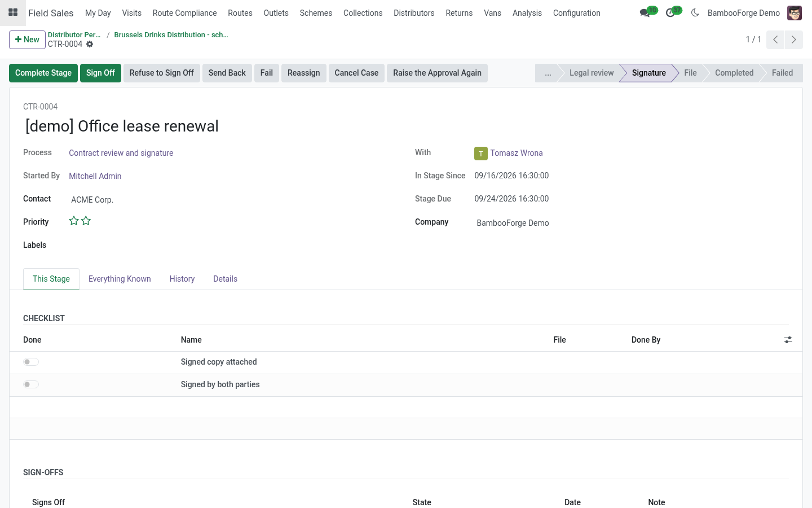
Task: Expand the hidden stages ellipsis
Action: click(548, 73)
